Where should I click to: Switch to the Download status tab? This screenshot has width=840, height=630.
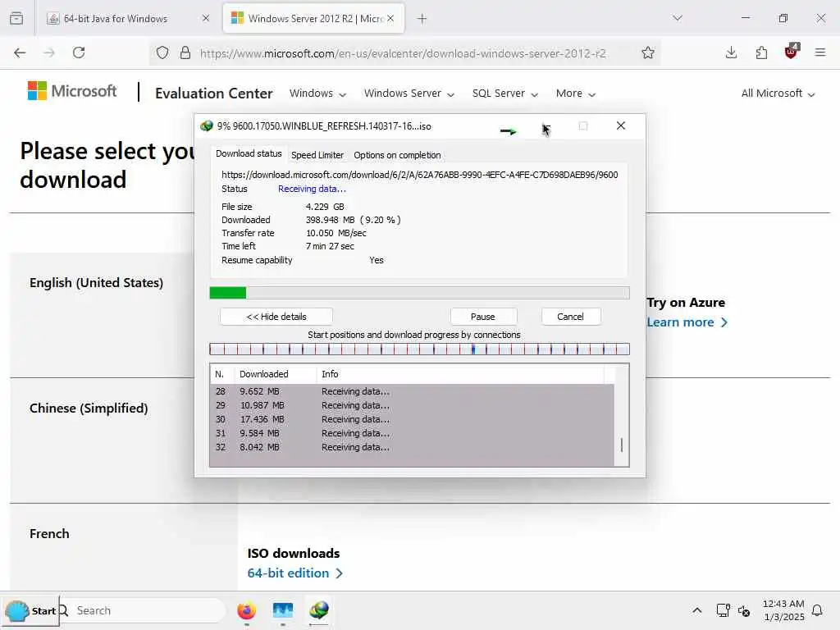[249, 153]
